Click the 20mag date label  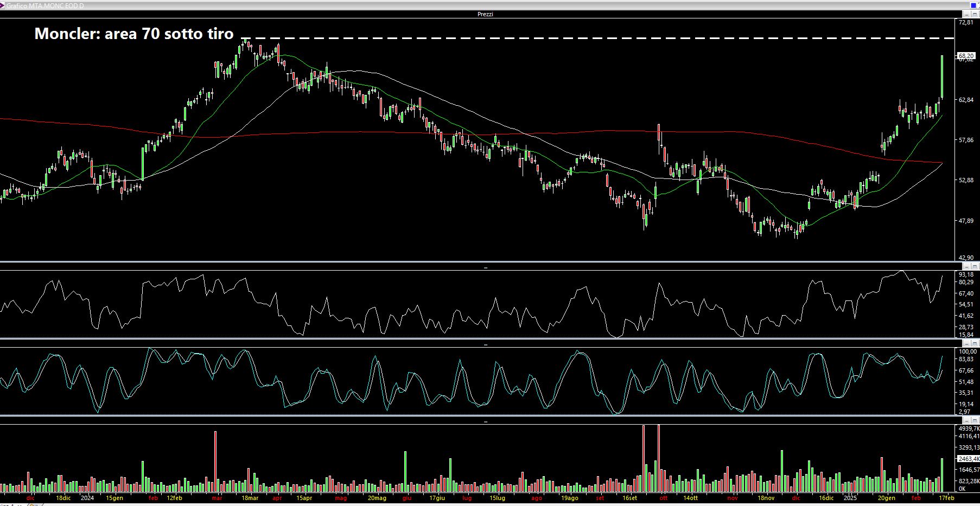pyautogui.click(x=377, y=498)
